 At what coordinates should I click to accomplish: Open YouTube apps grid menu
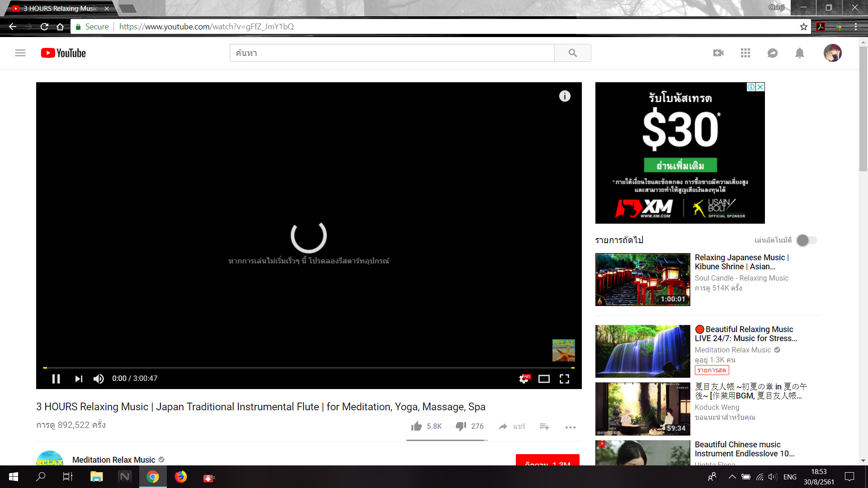(x=745, y=53)
